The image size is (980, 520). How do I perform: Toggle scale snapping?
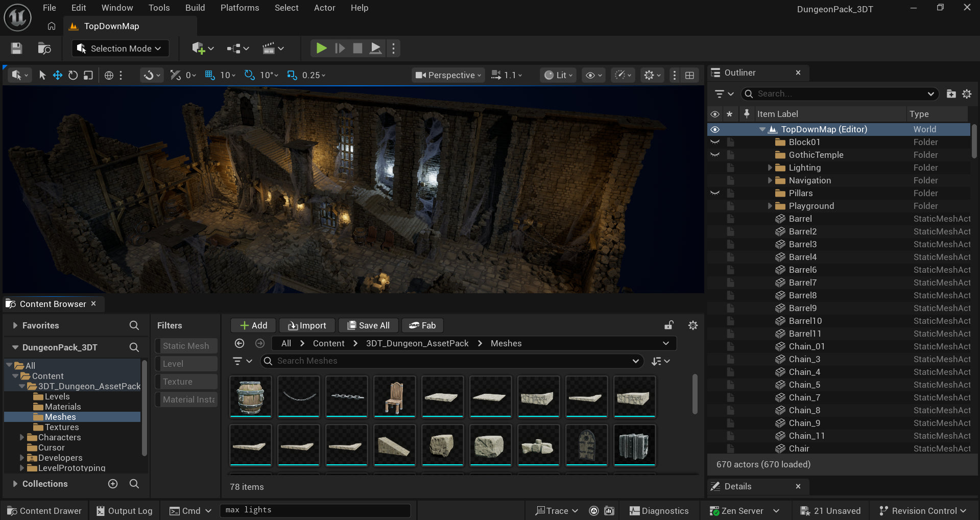(292, 75)
